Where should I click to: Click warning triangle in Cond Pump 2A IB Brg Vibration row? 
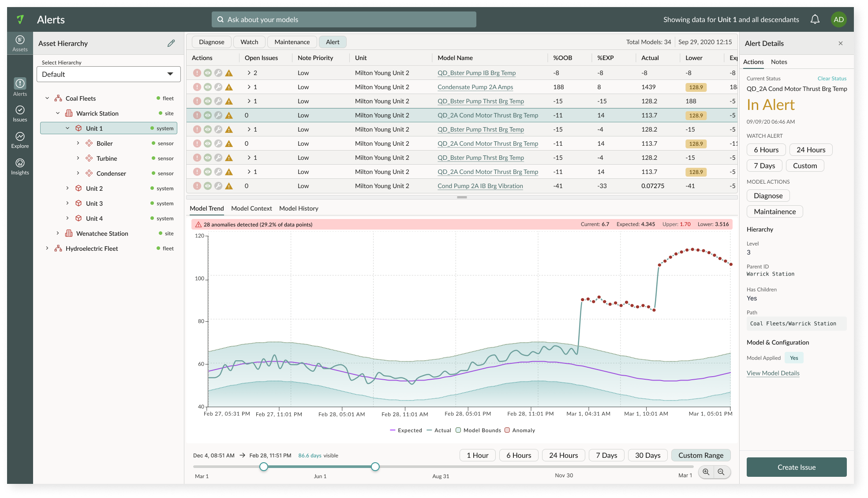pos(229,186)
